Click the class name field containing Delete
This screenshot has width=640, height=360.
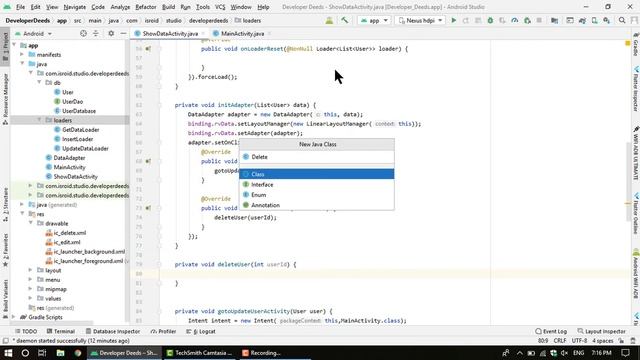pyautogui.click(x=317, y=157)
